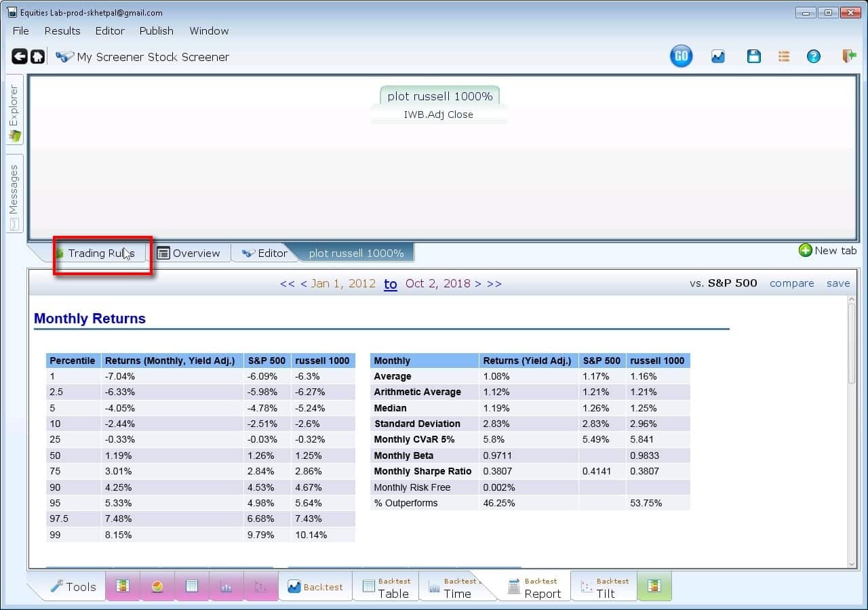The image size is (868, 610).
Task: Click the IWB.Adj Close node
Action: [439, 115]
